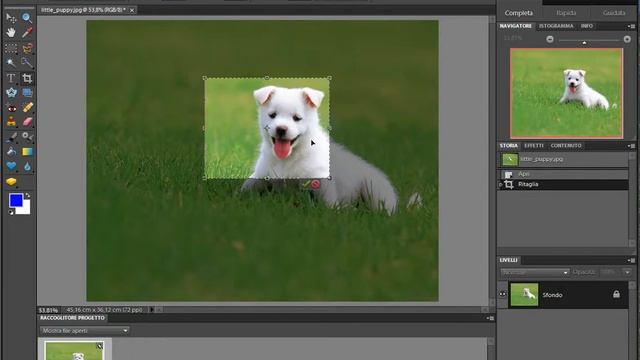The height and width of the screenshot is (360, 640).
Task: Select the Magic Wand tool
Action: pos(11,63)
